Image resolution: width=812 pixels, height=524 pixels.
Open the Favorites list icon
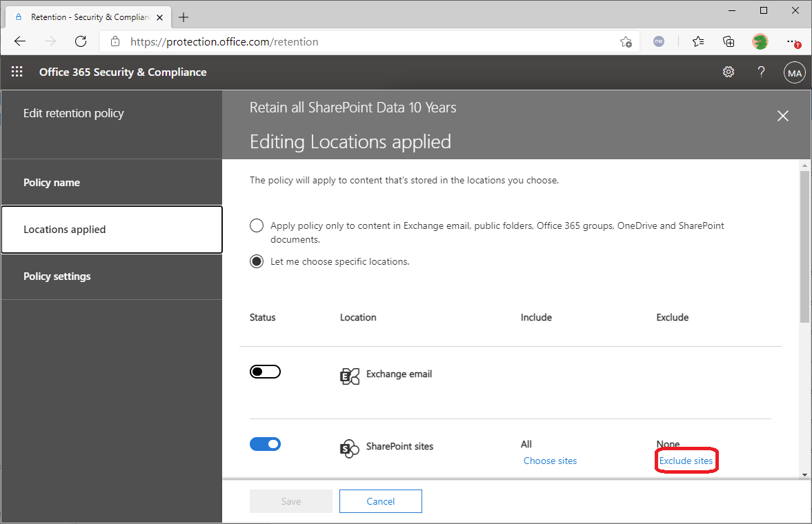point(697,41)
